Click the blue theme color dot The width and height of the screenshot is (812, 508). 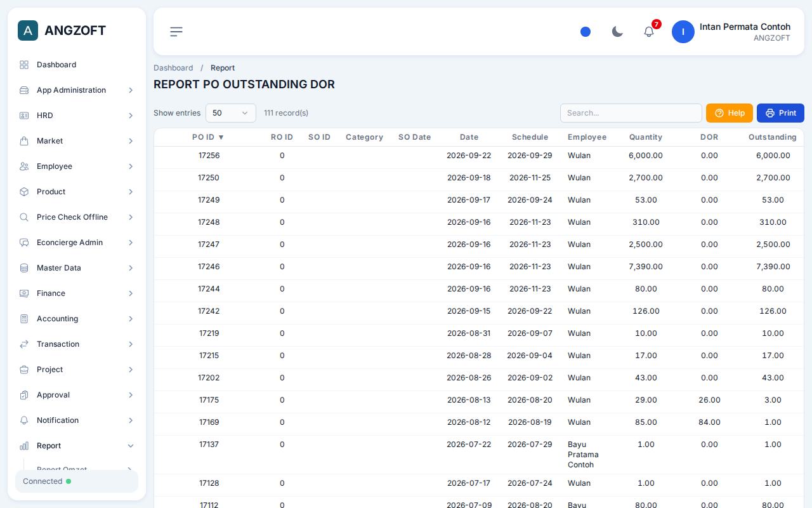[x=586, y=32]
